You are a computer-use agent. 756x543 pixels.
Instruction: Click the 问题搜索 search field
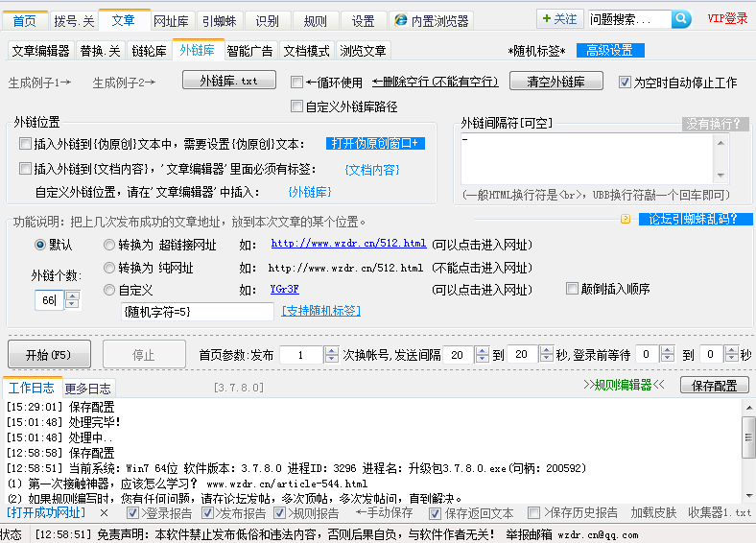[x=629, y=19]
